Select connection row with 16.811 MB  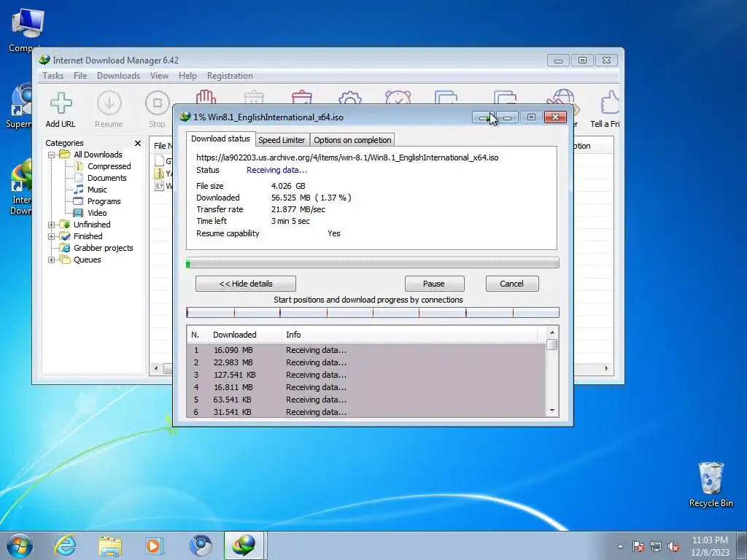[x=366, y=387]
